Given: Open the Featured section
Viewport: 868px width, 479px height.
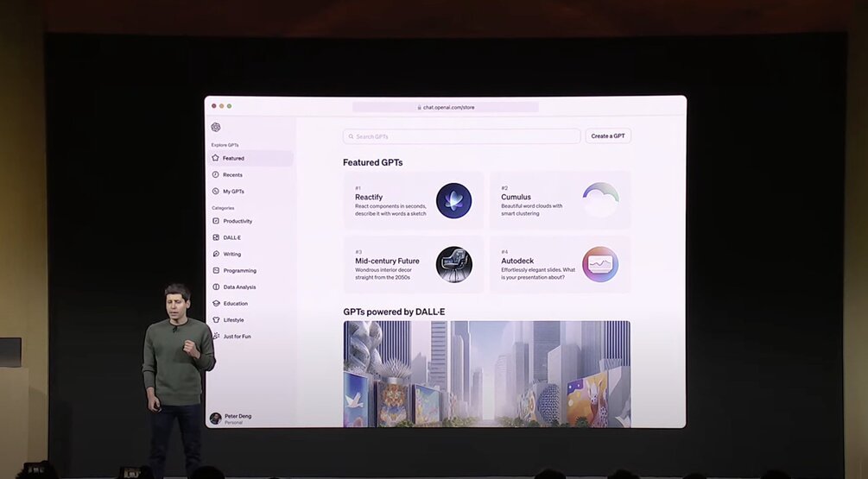Looking at the screenshot, I should pyautogui.click(x=251, y=158).
